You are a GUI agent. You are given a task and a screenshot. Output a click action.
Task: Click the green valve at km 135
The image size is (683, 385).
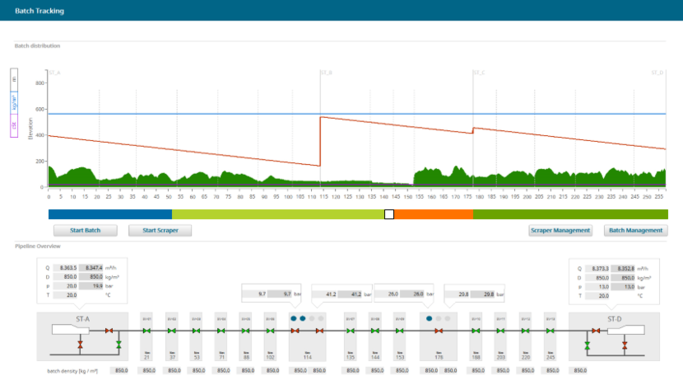pos(351,331)
